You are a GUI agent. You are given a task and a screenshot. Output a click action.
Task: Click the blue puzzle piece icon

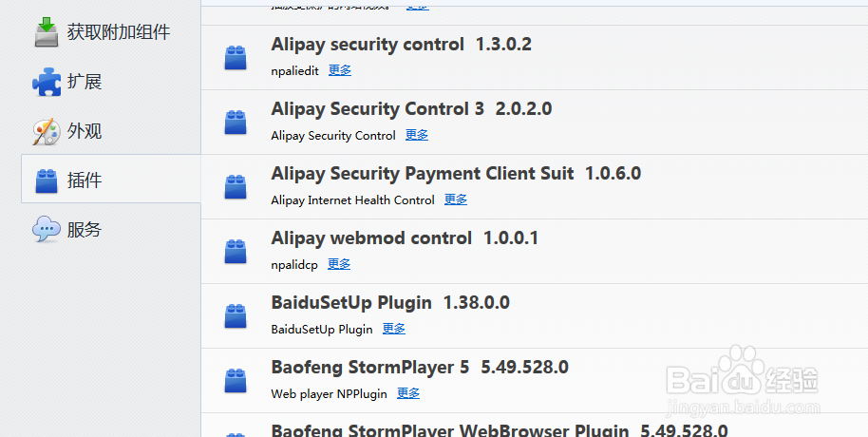[x=47, y=82]
